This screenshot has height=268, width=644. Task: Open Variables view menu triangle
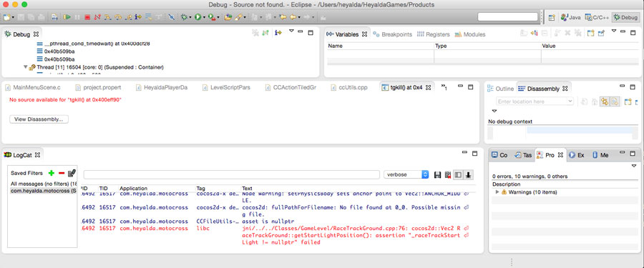[614, 31]
